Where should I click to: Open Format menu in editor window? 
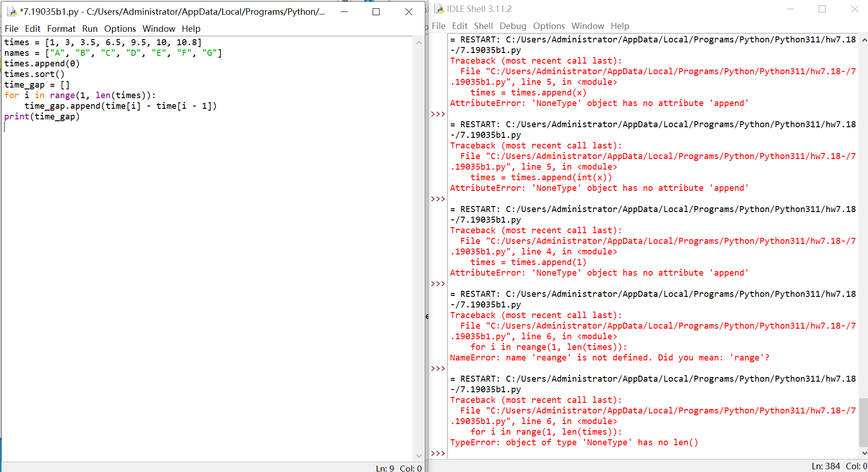click(x=61, y=29)
